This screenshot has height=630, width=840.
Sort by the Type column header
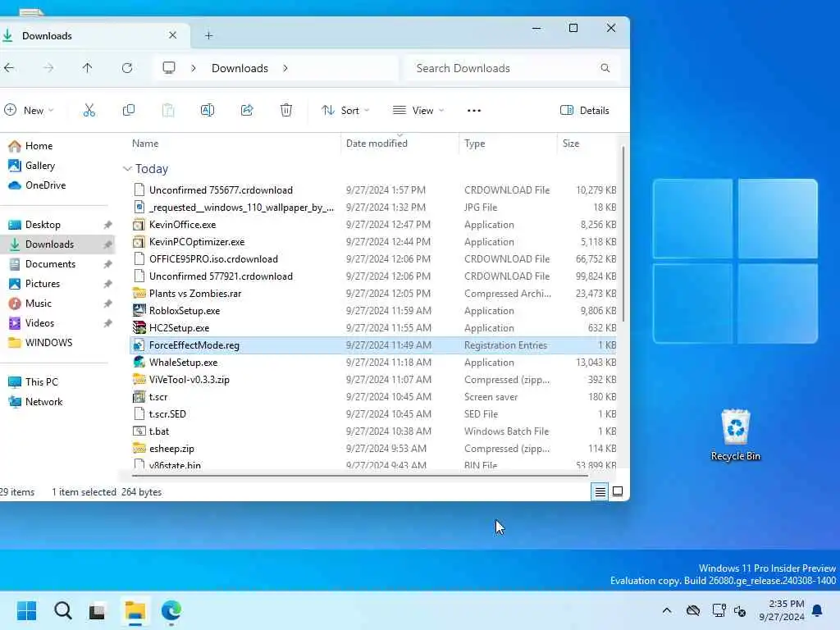pyautogui.click(x=508, y=144)
